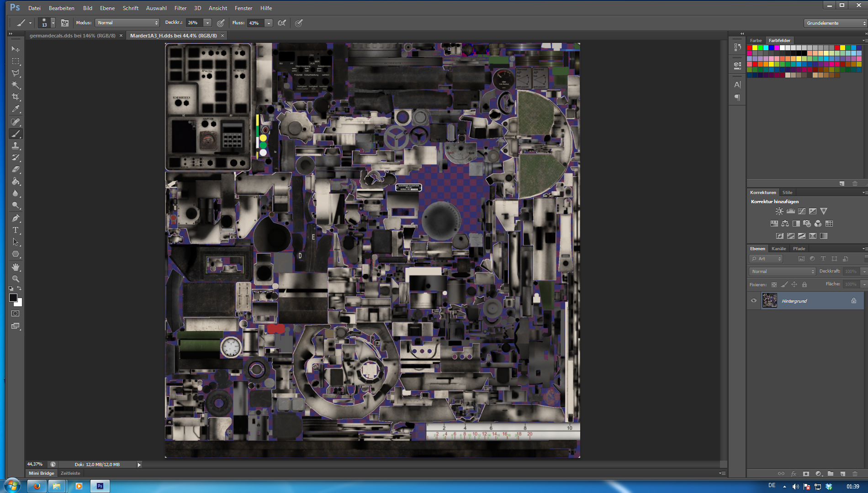Open the Deckkr. opacity dropdown arrow
Viewport: 868px width, 493px height.
(x=207, y=23)
